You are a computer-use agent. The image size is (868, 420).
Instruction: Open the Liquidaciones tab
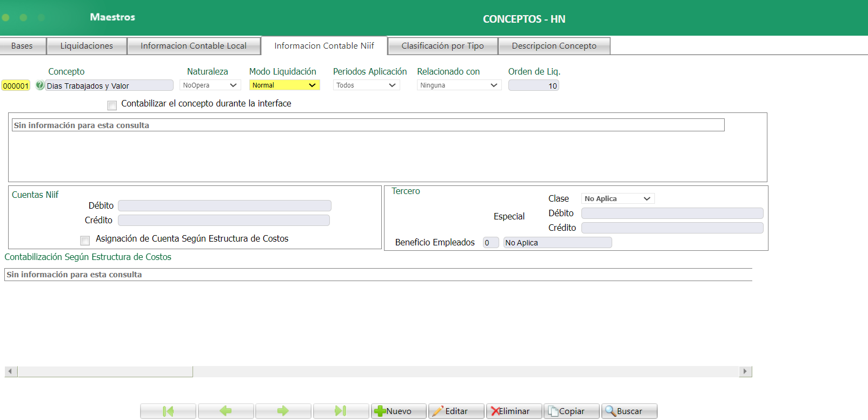pyautogui.click(x=87, y=46)
